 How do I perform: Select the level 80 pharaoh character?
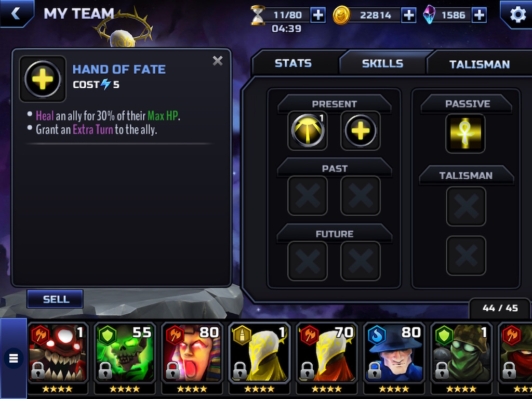pos(192,358)
